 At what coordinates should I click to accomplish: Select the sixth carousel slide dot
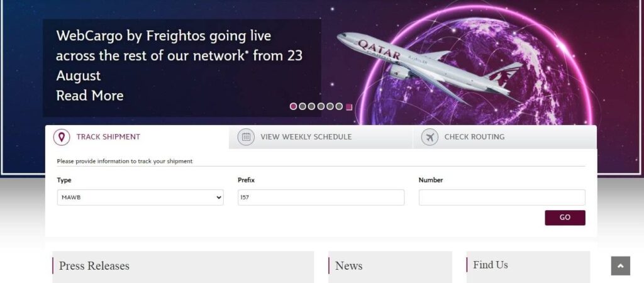(339, 106)
